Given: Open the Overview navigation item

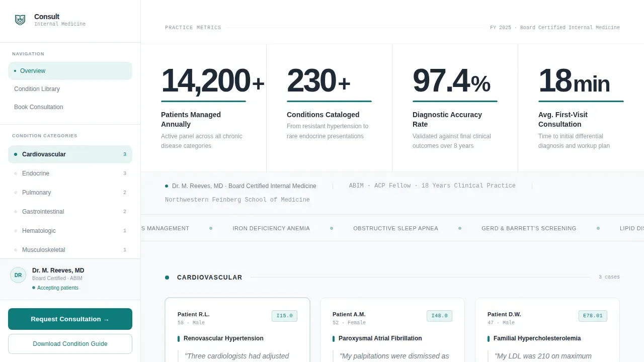Looking at the screenshot, I should (70, 71).
